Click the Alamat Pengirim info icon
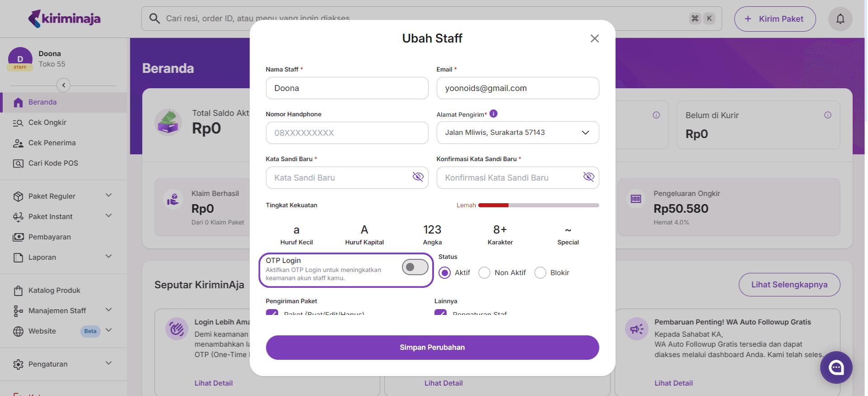 [x=494, y=114]
